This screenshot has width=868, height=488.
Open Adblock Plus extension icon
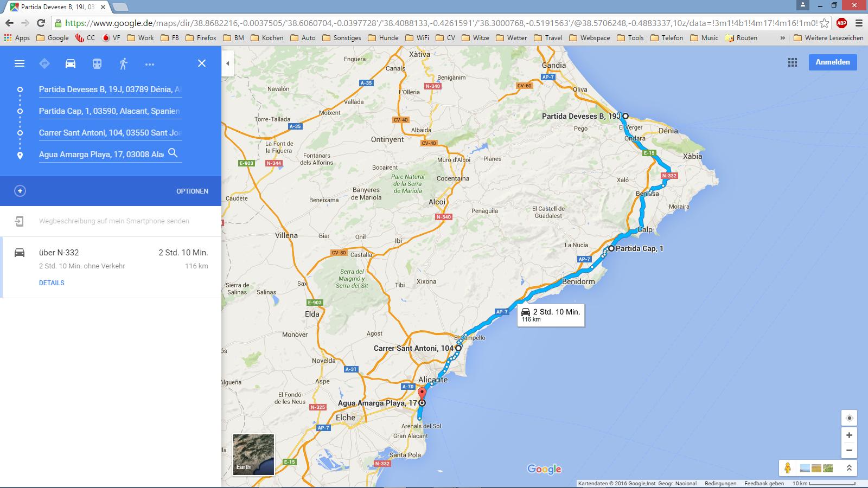pyautogui.click(x=841, y=23)
